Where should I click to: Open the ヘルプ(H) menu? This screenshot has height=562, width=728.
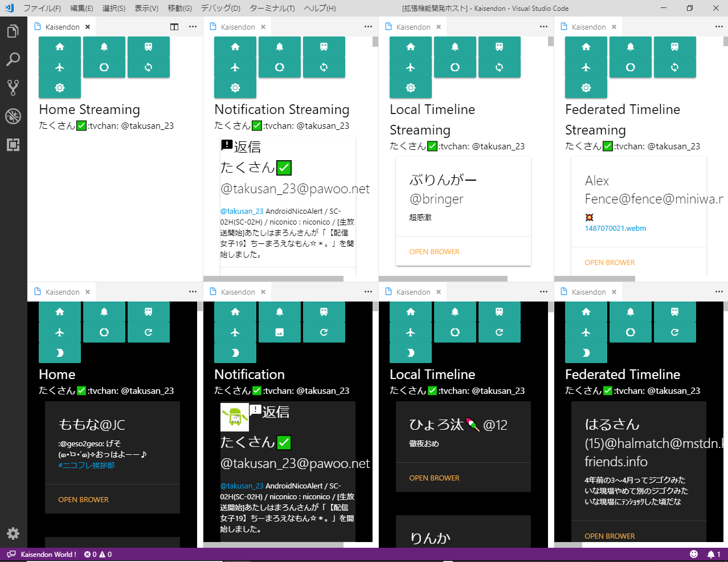(x=320, y=8)
